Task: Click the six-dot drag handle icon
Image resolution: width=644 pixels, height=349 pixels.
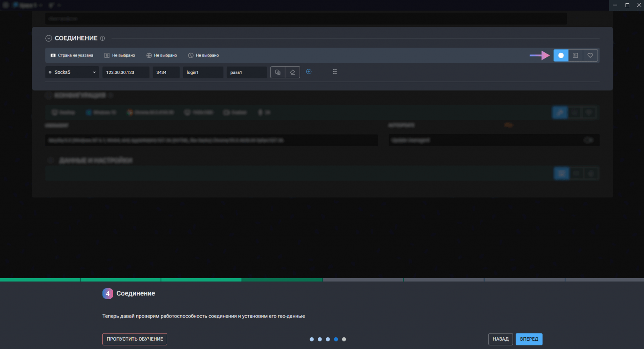Action: [x=335, y=72]
